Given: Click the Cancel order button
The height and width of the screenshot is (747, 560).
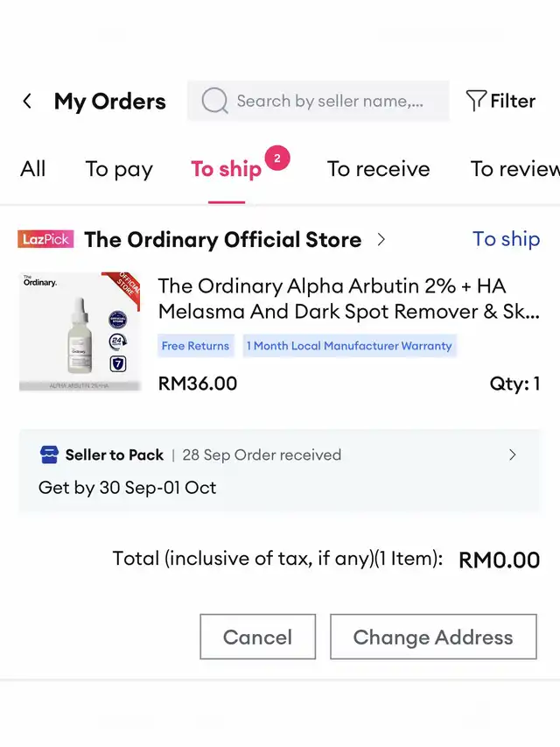Looking at the screenshot, I should pos(257,637).
